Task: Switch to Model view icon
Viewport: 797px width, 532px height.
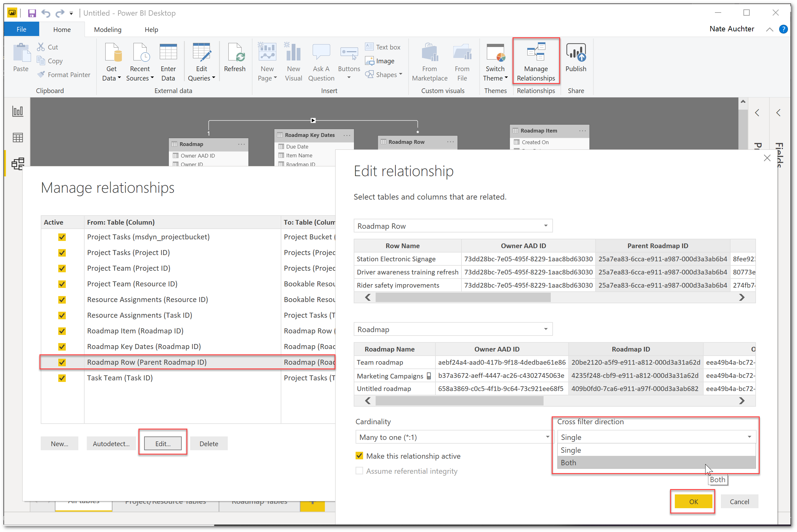Action: 18,164
